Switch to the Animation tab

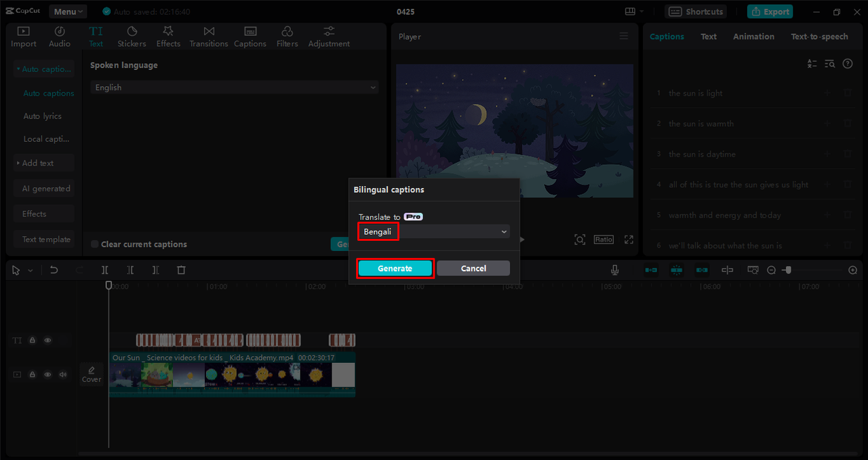pos(753,37)
